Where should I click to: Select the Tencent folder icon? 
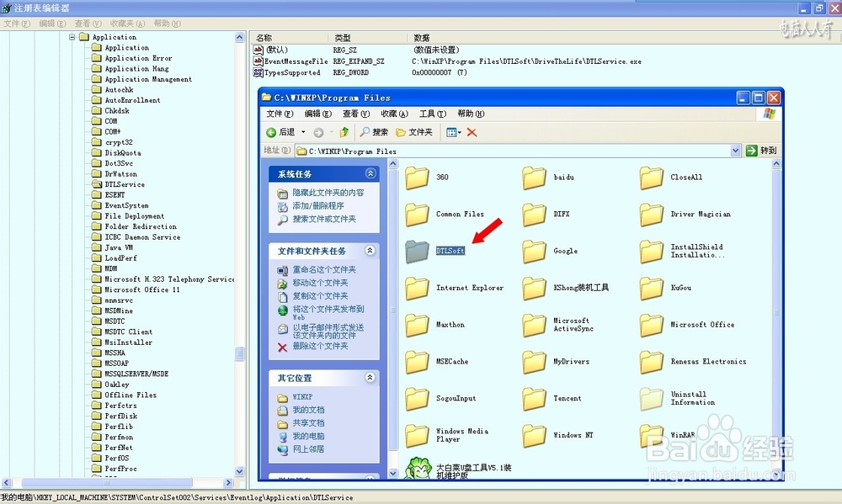click(535, 399)
